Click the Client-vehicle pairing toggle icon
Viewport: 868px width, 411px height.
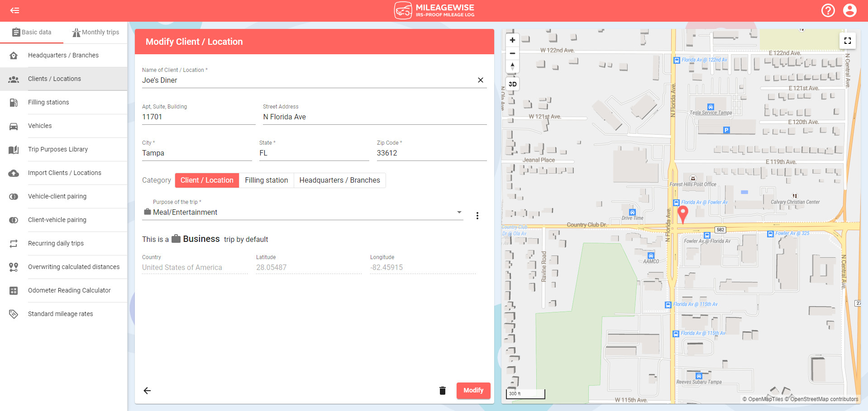(x=14, y=220)
